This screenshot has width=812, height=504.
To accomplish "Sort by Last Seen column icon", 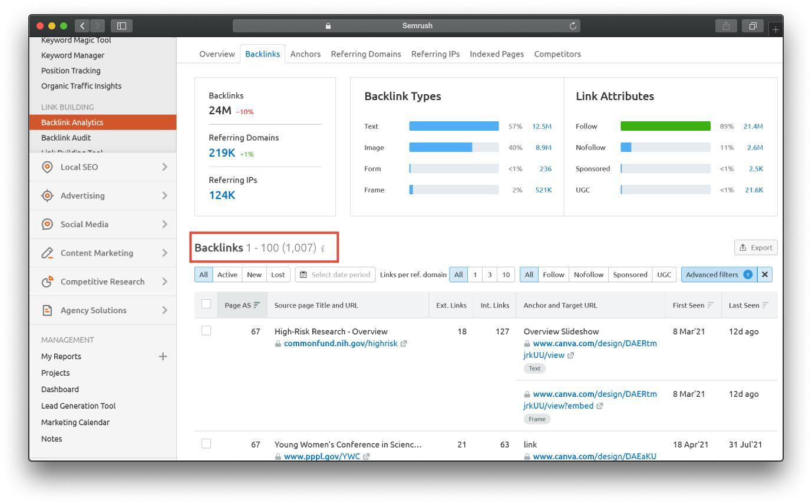I will [x=765, y=305].
